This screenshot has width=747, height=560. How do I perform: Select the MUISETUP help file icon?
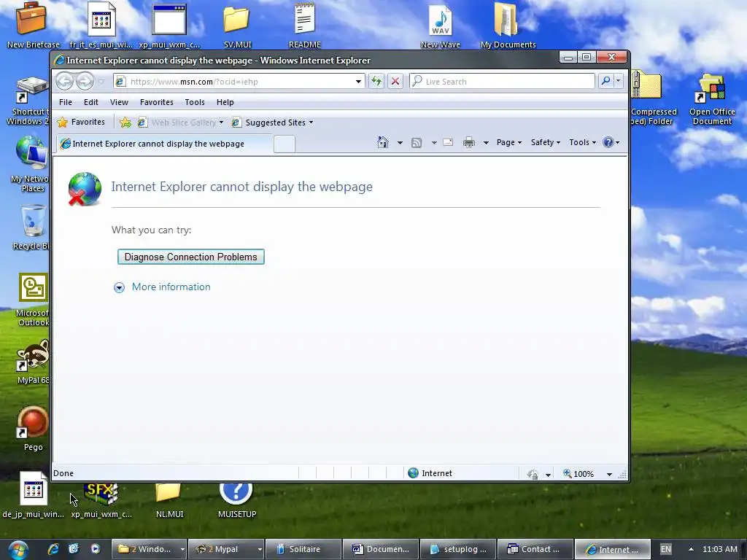click(237, 500)
